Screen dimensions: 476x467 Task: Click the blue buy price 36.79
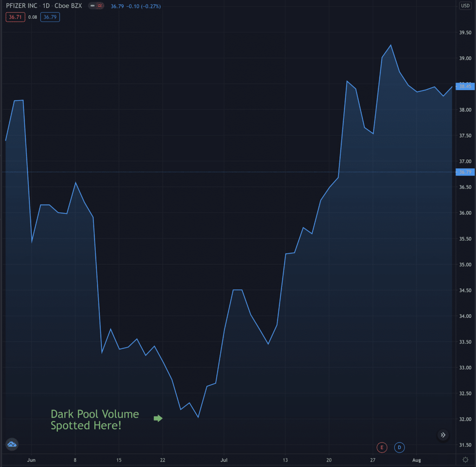point(50,17)
